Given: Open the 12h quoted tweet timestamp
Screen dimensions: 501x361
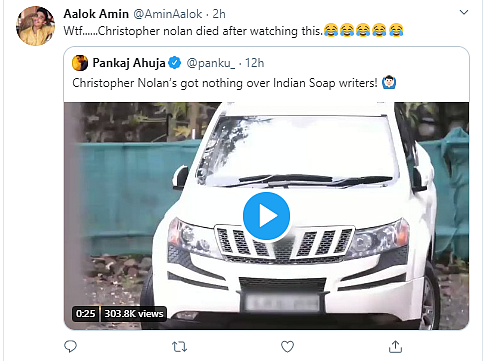Looking at the screenshot, I should click(x=255, y=63).
